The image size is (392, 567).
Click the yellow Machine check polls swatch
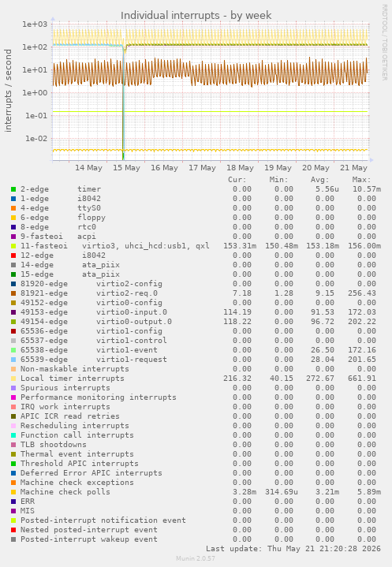13,492
